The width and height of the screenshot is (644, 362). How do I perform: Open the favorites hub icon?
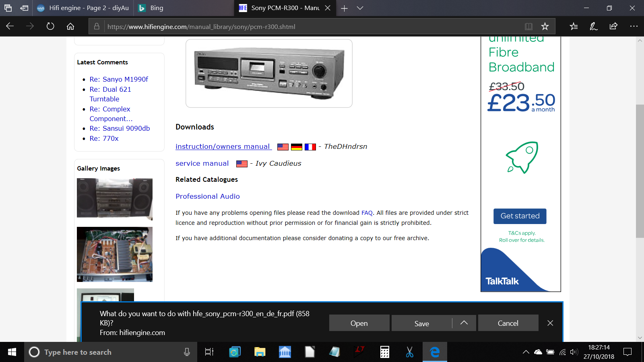coord(574,27)
